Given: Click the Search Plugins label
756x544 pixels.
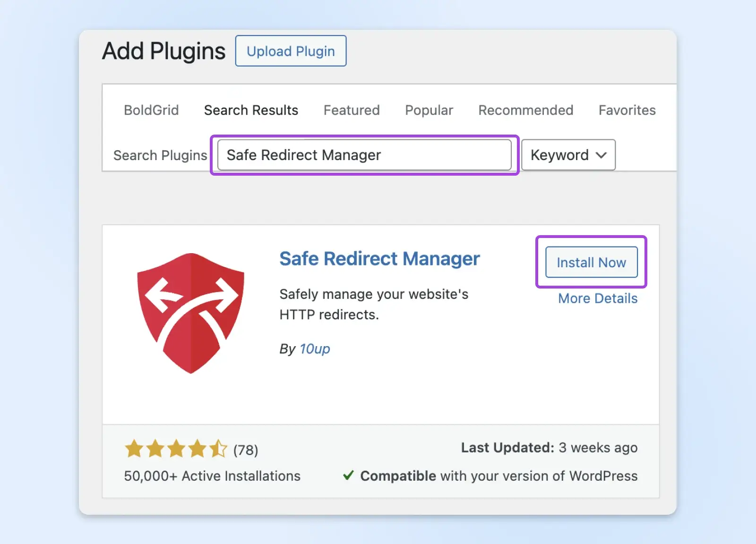Looking at the screenshot, I should click(x=160, y=155).
